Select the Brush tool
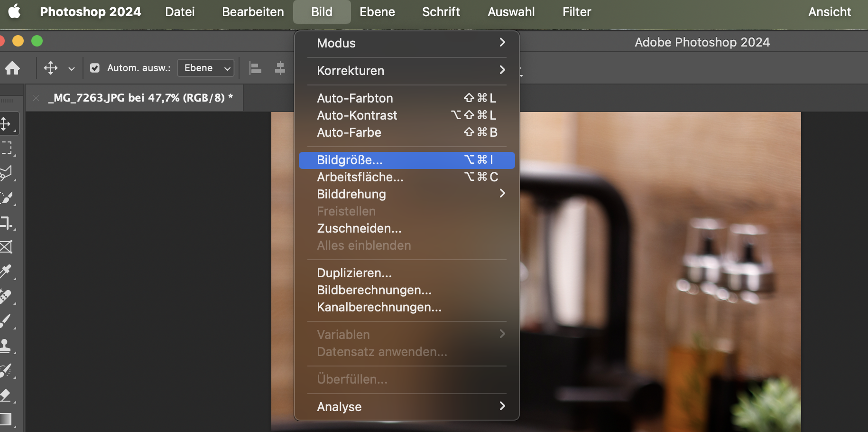Screen dimensions: 868x432 click(x=7, y=321)
